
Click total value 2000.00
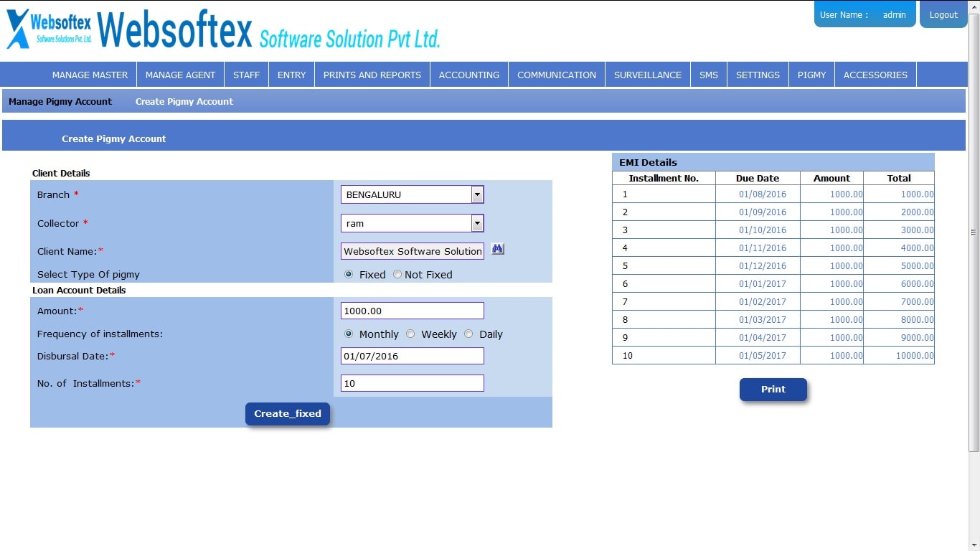pos(918,212)
